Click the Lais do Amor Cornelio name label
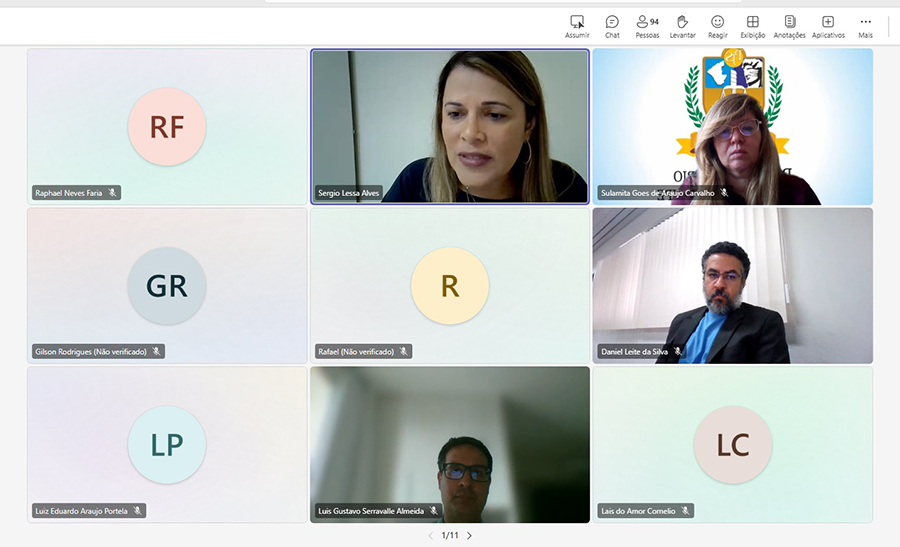Image resolution: width=900 pixels, height=547 pixels. [x=637, y=511]
